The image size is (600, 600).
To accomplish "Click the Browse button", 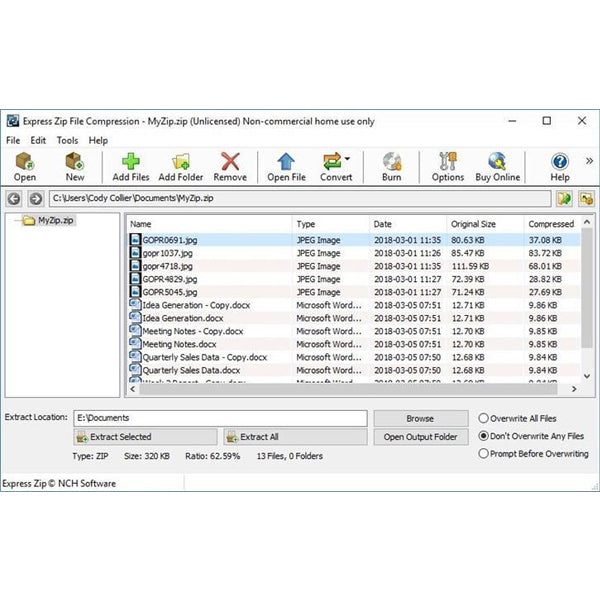I will (420, 418).
